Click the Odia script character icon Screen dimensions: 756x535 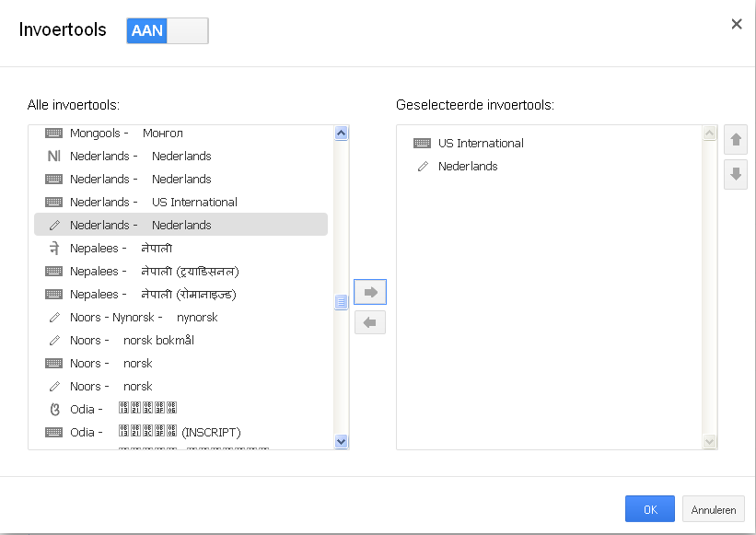pyautogui.click(x=54, y=409)
